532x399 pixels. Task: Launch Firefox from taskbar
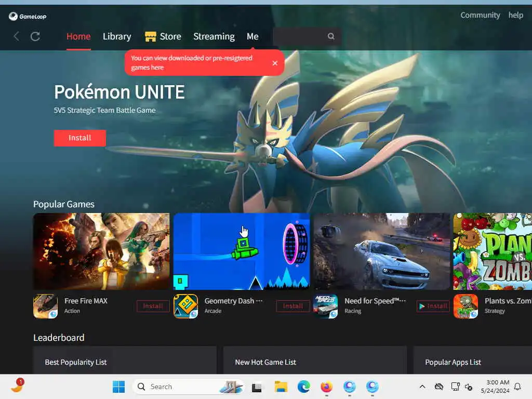coord(326,387)
